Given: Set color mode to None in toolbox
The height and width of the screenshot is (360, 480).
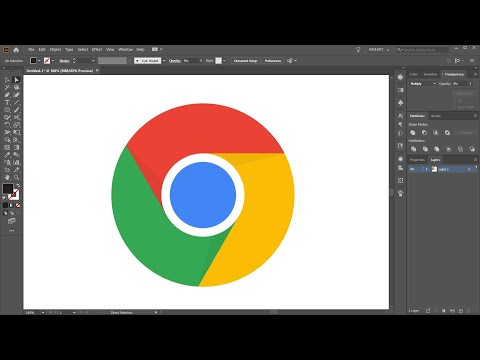Looking at the screenshot, I should tap(18, 205).
